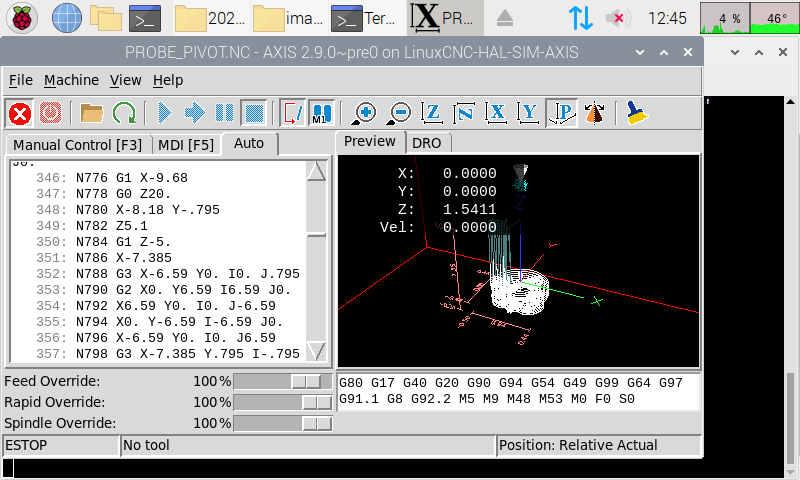Screen dimensions: 800x480
Task: Stop program execution
Action: [x=254, y=113]
